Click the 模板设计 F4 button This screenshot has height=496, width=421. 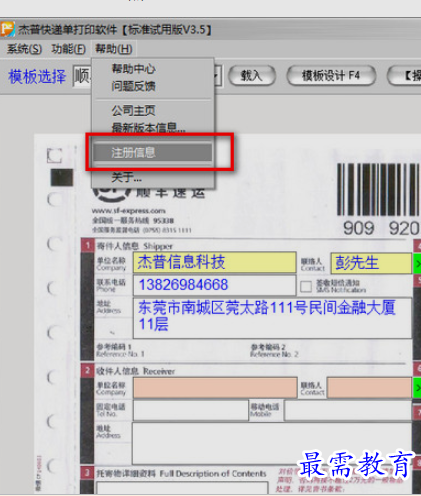click(x=331, y=76)
